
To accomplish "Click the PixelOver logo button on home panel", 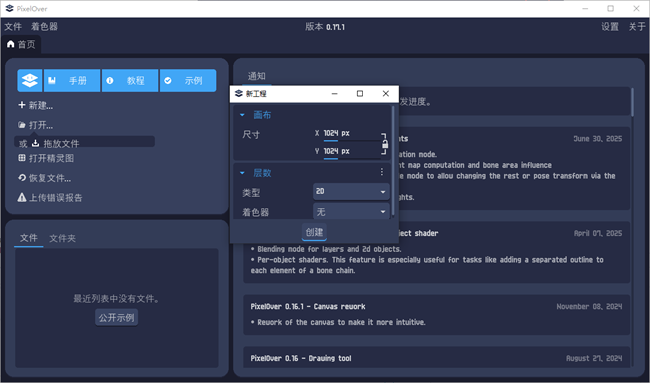I will click(30, 80).
